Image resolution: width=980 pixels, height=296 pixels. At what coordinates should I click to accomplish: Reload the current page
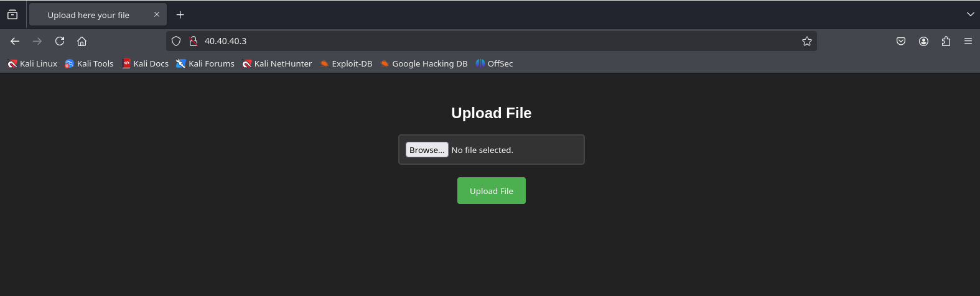[60, 41]
